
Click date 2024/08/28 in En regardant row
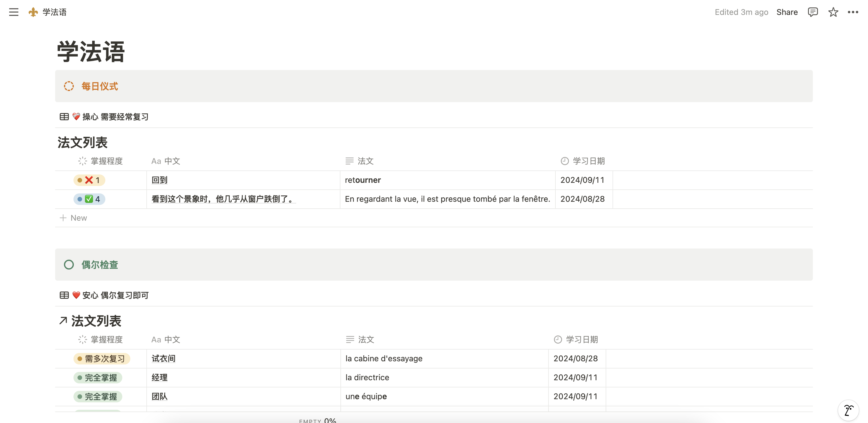(x=582, y=199)
